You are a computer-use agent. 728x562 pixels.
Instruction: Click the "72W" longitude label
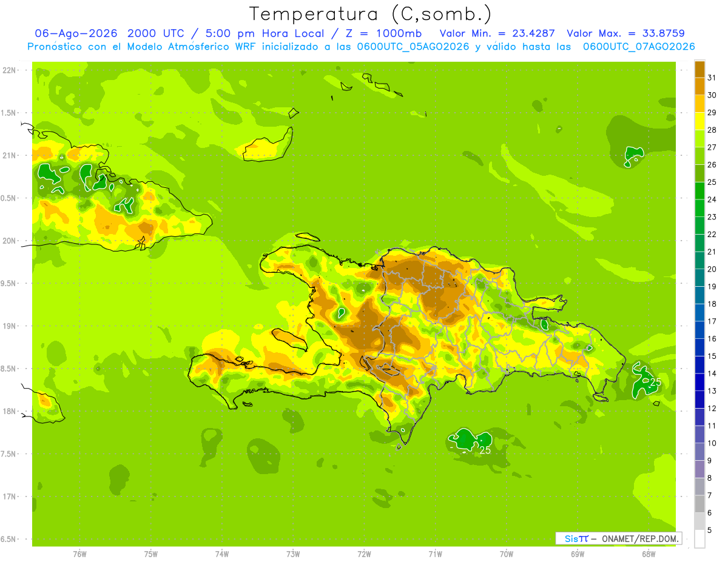(x=364, y=554)
